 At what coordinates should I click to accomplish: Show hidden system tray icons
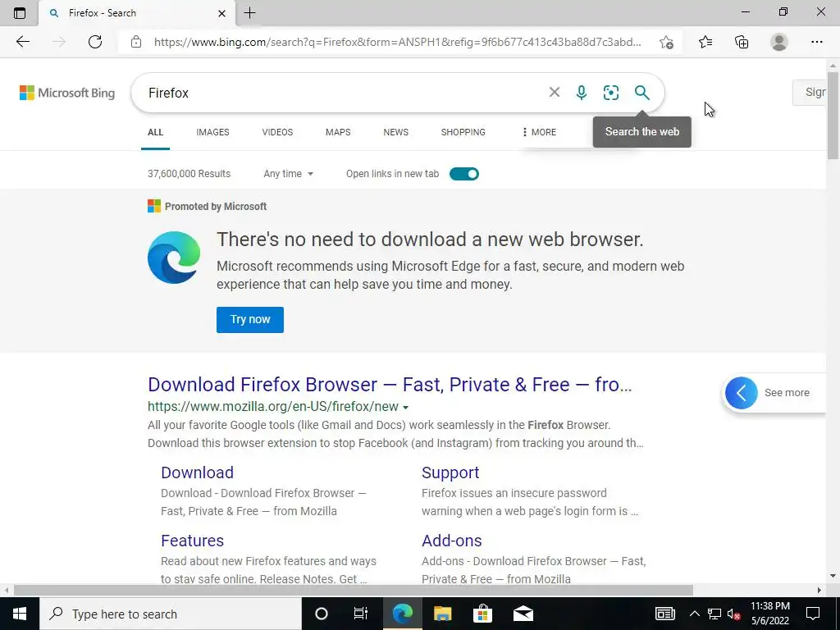(694, 614)
